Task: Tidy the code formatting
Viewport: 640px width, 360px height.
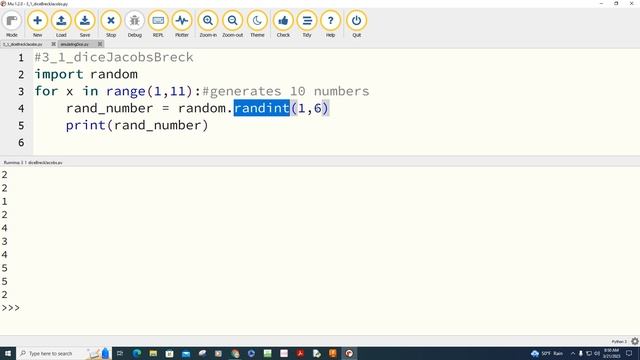Action: point(307,24)
